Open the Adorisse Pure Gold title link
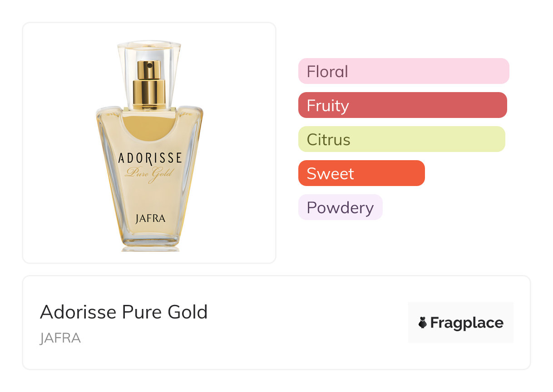553x392 pixels. point(123,312)
